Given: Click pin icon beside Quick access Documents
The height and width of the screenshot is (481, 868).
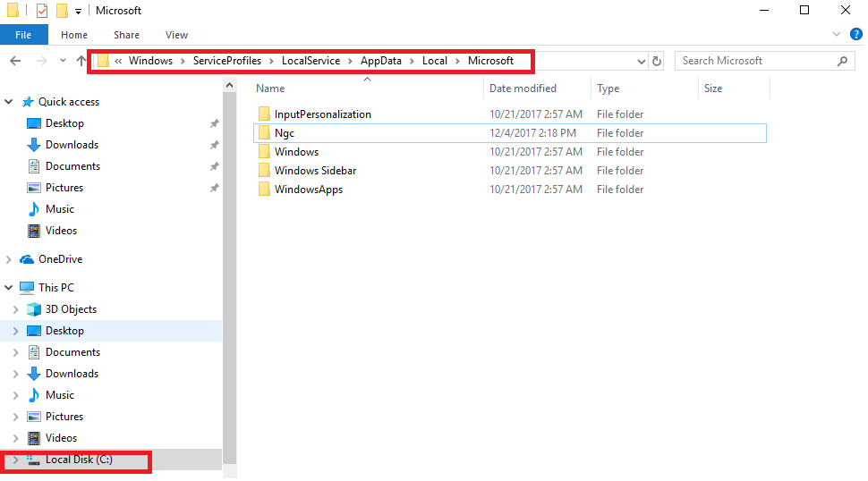Looking at the screenshot, I should [214, 166].
